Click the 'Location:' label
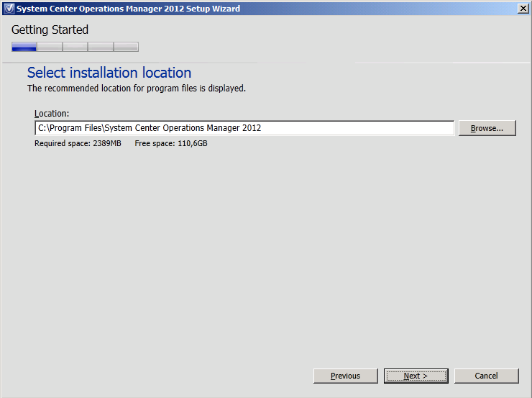Image resolution: width=532 pixels, height=398 pixels. pos(52,114)
